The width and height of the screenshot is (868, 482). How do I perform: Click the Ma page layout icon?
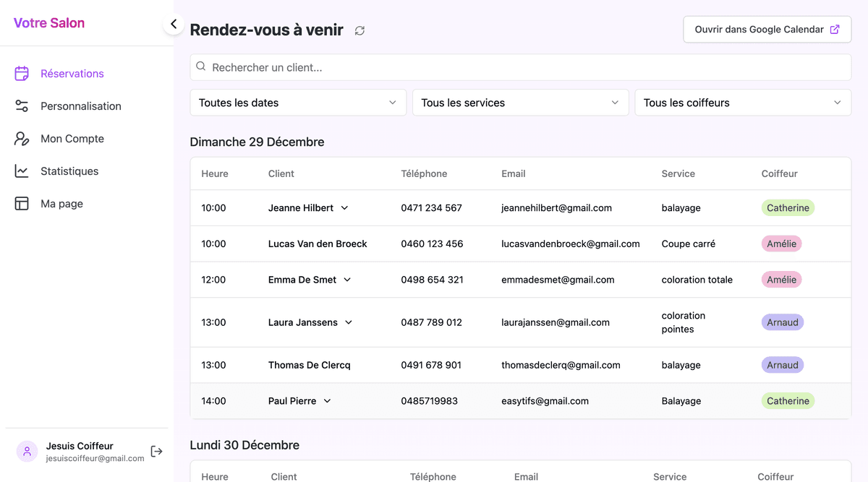click(22, 204)
